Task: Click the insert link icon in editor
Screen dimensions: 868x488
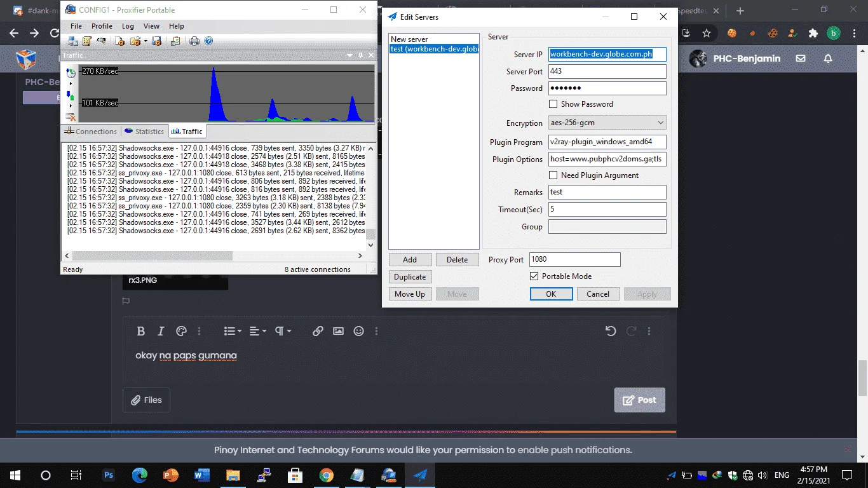Action: coord(318,331)
